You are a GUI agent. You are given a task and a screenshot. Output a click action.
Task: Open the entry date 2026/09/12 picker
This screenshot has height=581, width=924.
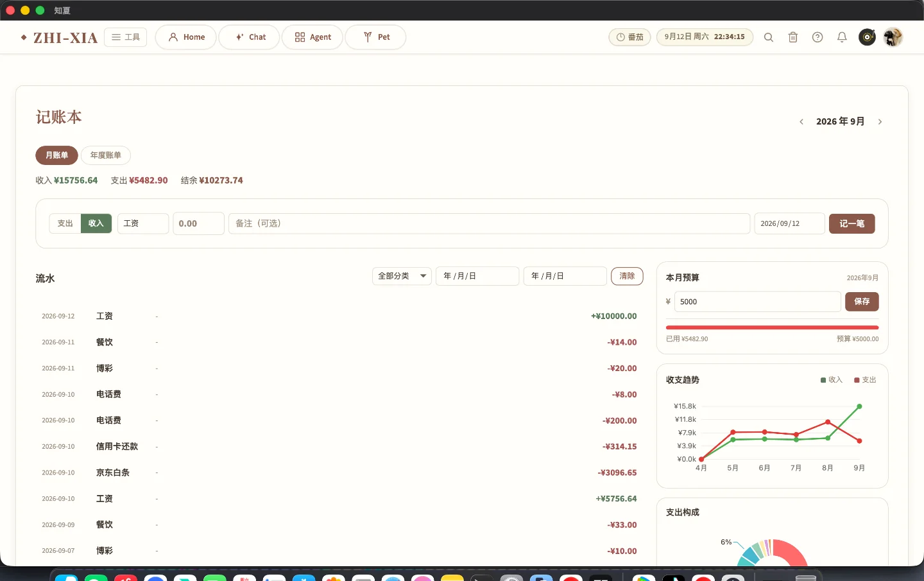pos(789,223)
